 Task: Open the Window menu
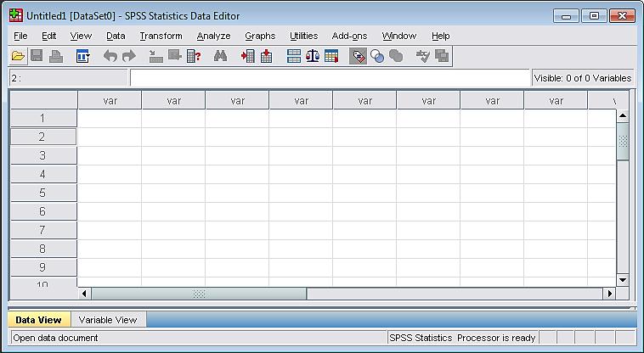(399, 36)
